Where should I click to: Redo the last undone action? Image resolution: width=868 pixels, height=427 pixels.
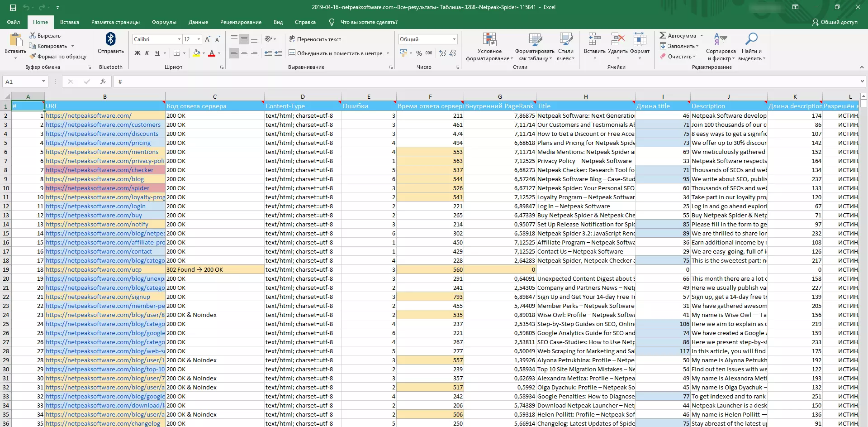(42, 7)
